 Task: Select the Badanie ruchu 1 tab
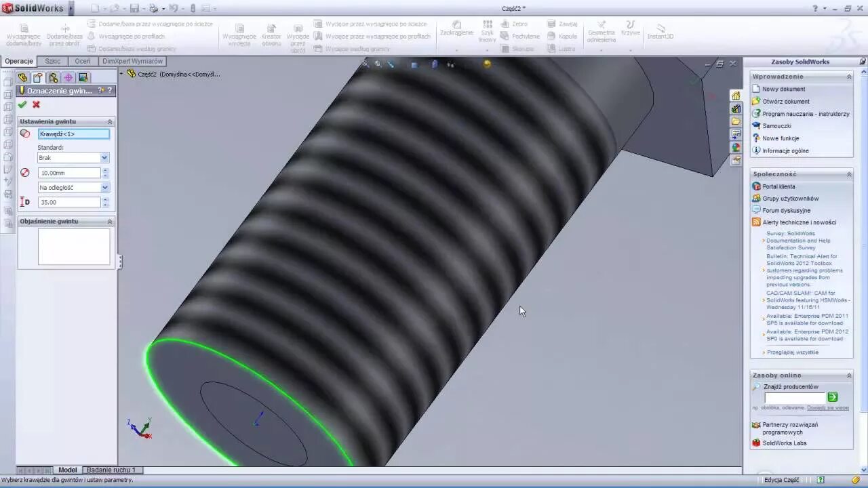tap(111, 470)
